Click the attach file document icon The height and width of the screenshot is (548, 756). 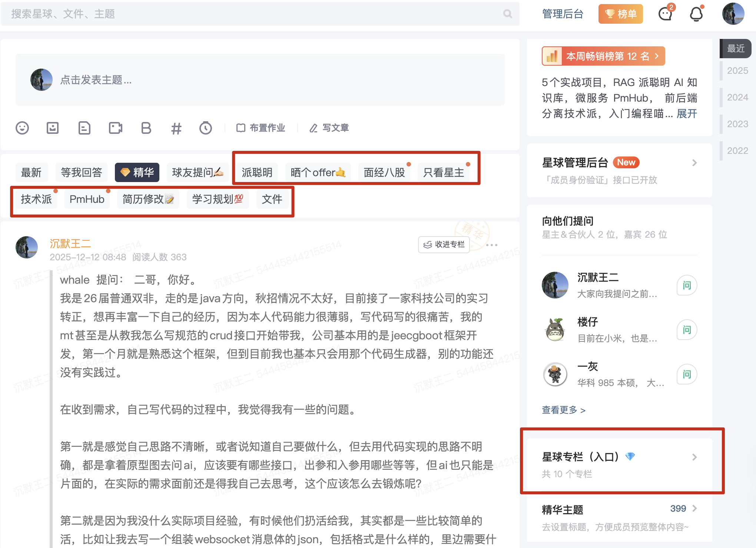(84, 128)
